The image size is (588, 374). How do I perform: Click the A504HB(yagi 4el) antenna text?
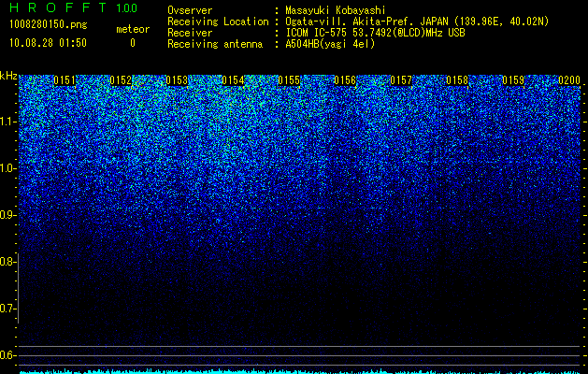coord(330,44)
